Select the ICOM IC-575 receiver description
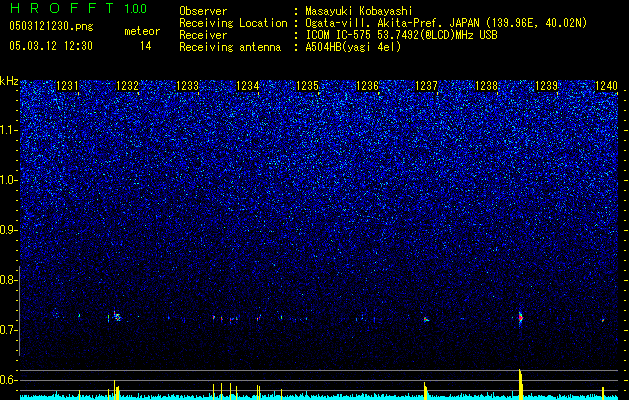 click(401, 35)
